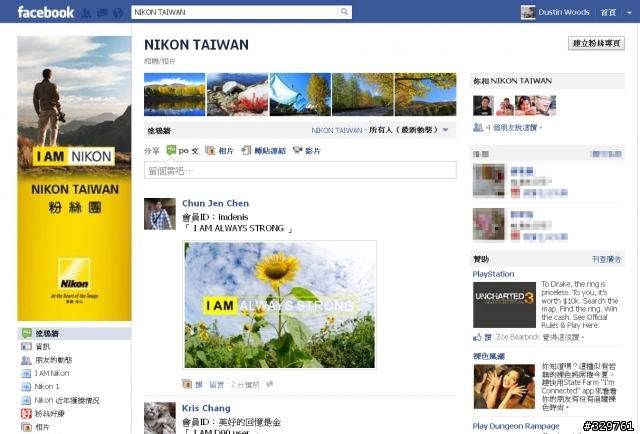This screenshot has height=434, width=640.
Task: Open 刊登廣告 link in sponsored section
Action: pyautogui.click(x=607, y=259)
